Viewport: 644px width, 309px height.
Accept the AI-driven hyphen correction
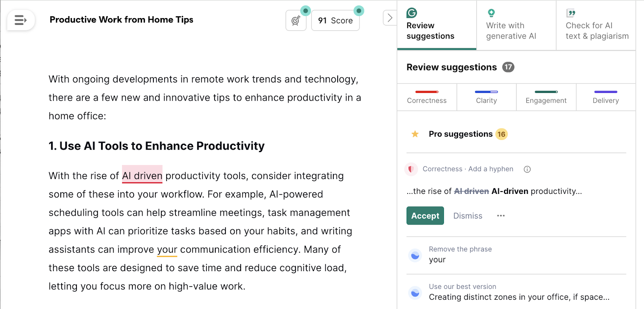point(425,216)
